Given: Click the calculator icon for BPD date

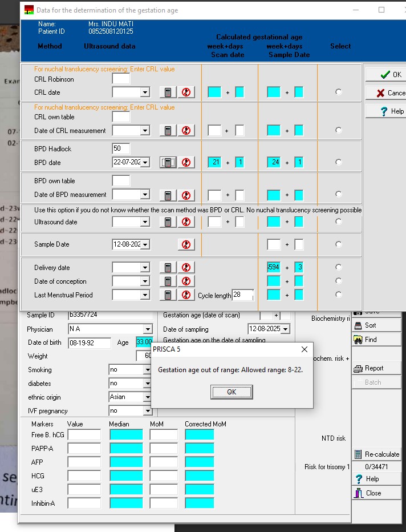Looking at the screenshot, I should pos(168,163).
